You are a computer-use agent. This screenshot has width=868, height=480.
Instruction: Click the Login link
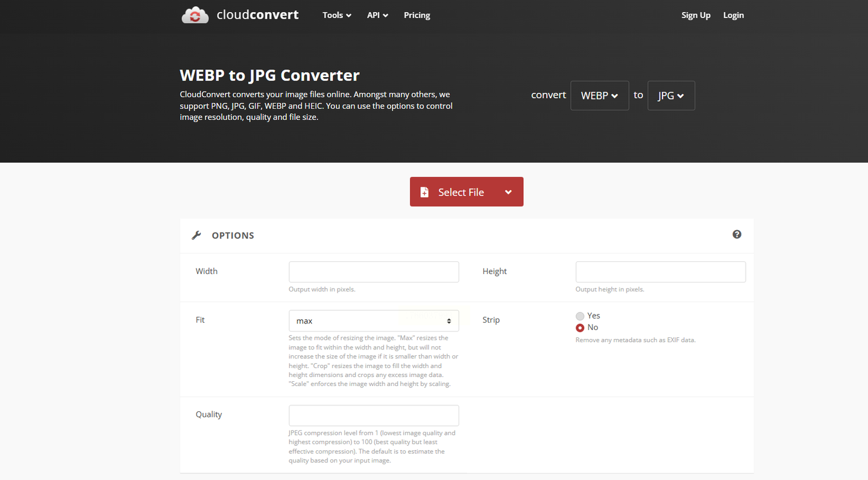pyautogui.click(x=734, y=15)
